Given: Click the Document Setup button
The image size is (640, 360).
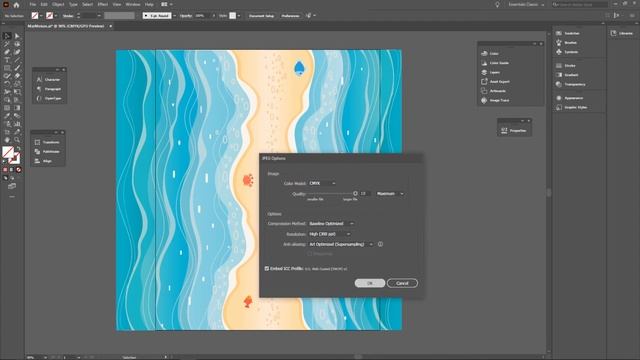Looking at the screenshot, I should [262, 16].
